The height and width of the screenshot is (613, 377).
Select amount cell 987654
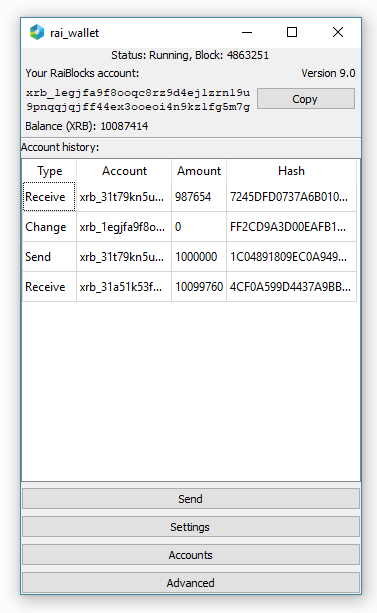point(199,197)
